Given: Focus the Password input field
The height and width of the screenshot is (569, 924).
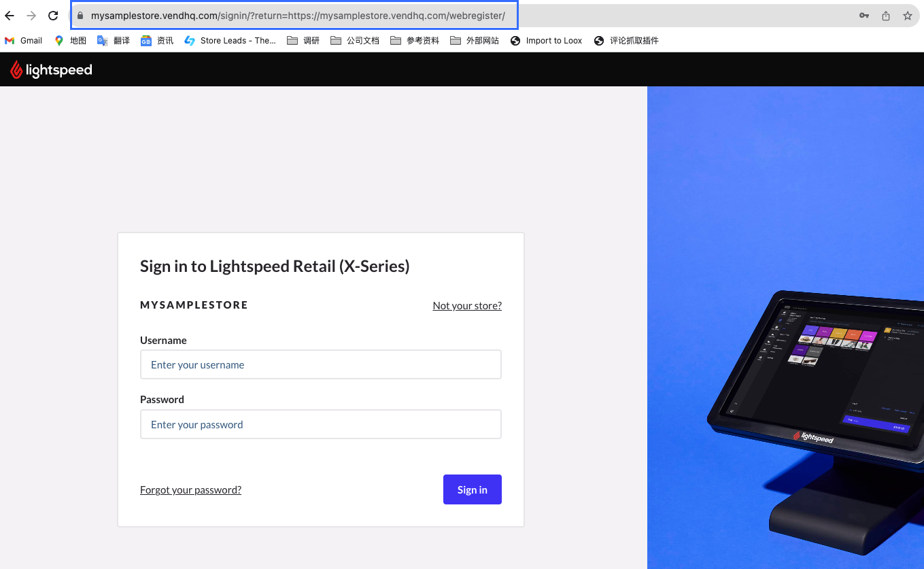Looking at the screenshot, I should pos(321,424).
